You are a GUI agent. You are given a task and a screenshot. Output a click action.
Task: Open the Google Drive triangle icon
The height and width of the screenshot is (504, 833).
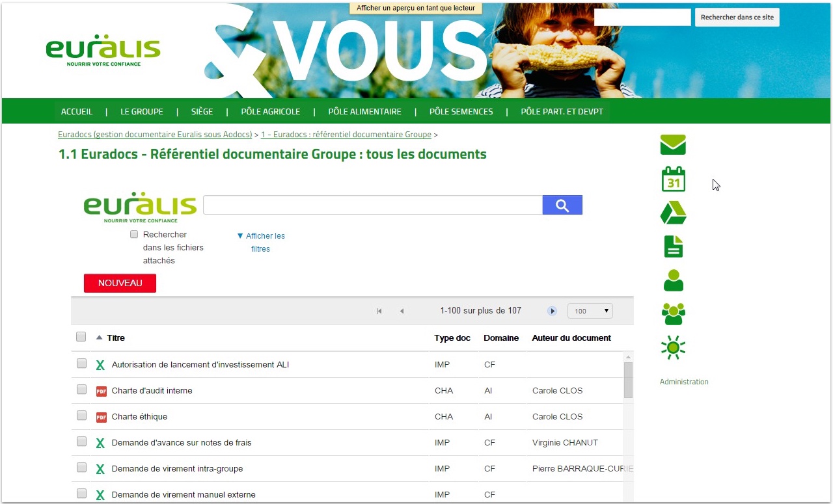pyautogui.click(x=673, y=213)
